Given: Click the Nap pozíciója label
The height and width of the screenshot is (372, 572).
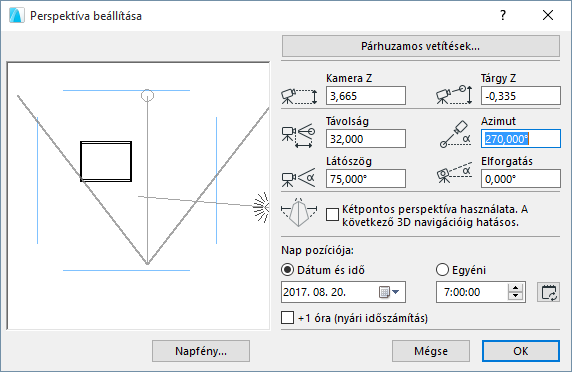Looking at the screenshot, I should (x=317, y=251).
